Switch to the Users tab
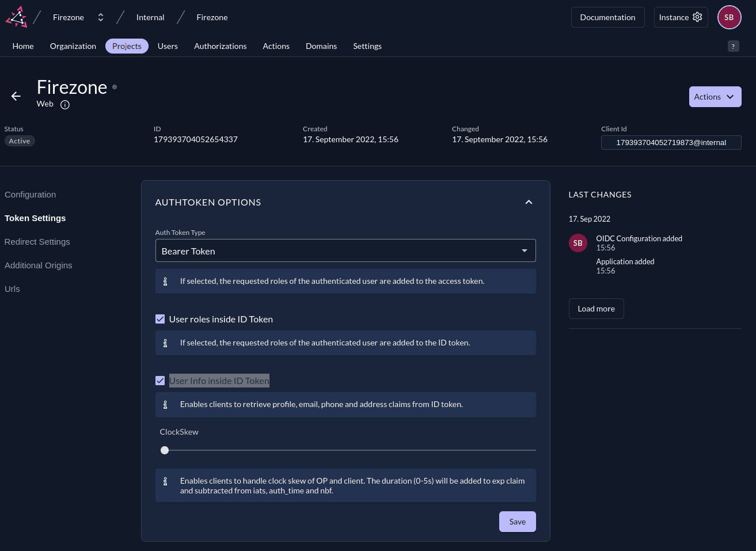Screen dimensions: 756x551 pyautogui.click(x=168, y=46)
